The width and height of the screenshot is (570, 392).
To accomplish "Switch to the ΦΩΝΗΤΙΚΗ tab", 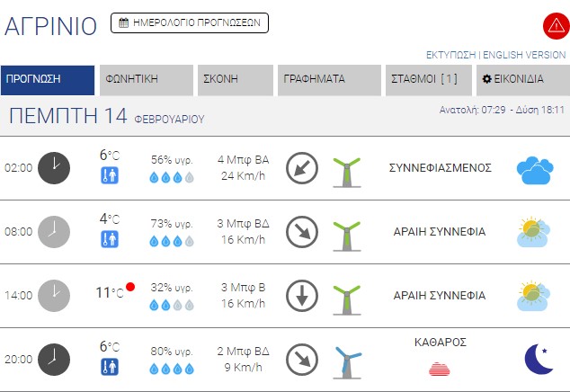I will [x=147, y=79].
